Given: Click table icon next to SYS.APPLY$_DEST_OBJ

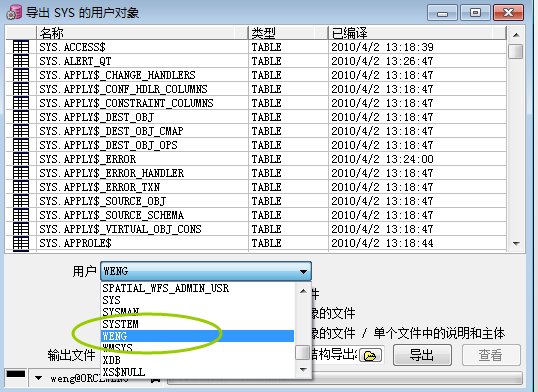Looking at the screenshot, I should 21,117.
